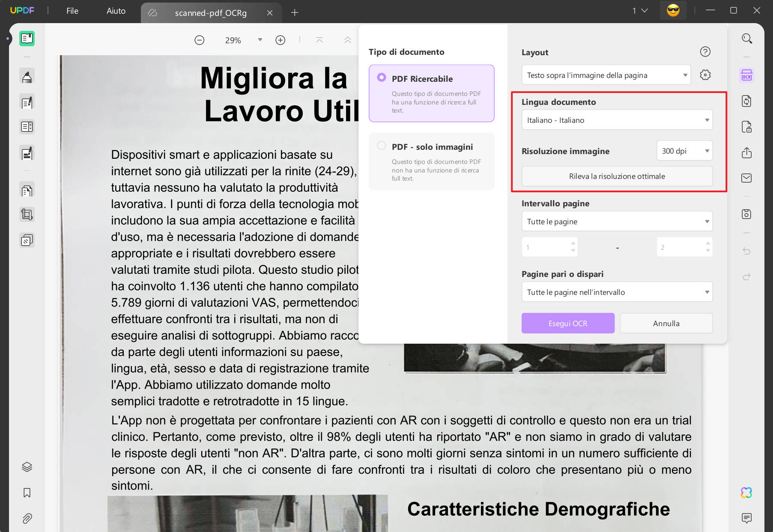Jump to the first page icon
Image resolution: width=773 pixels, height=532 pixels.
(319, 40)
